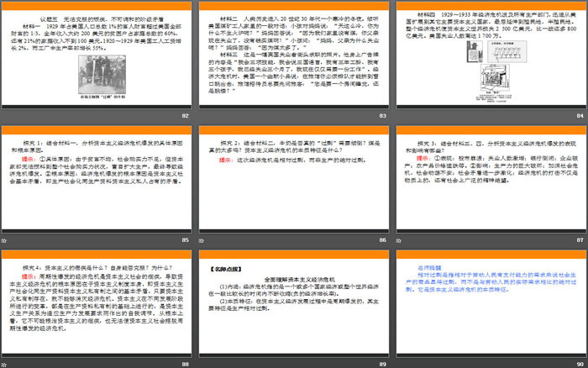Select slide 90 thumbnail with blue text
The height and width of the screenshot is (368, 588).
[x=491, y=303]
